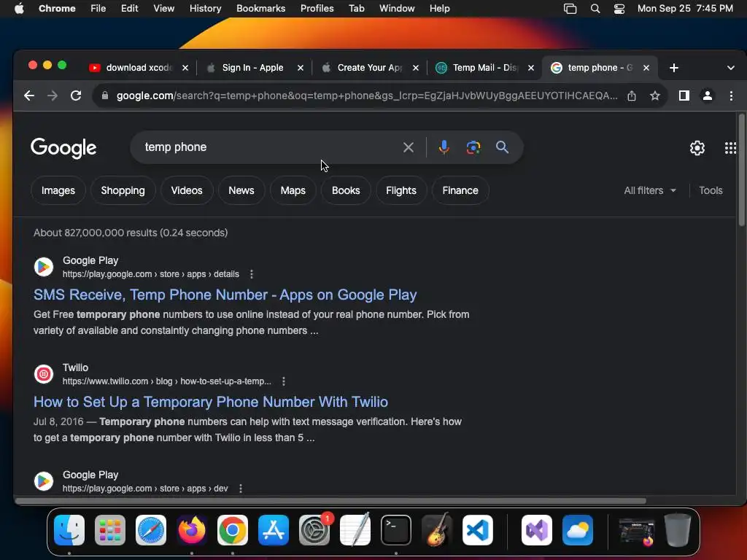This screenshot has height=560, width=747.
Task: Launch Visual Studio Code from Dock
Action: pos(478,530)
